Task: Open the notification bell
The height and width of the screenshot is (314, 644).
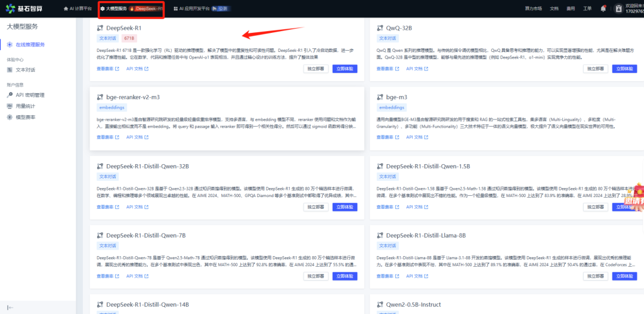Action: click(603, 8)
